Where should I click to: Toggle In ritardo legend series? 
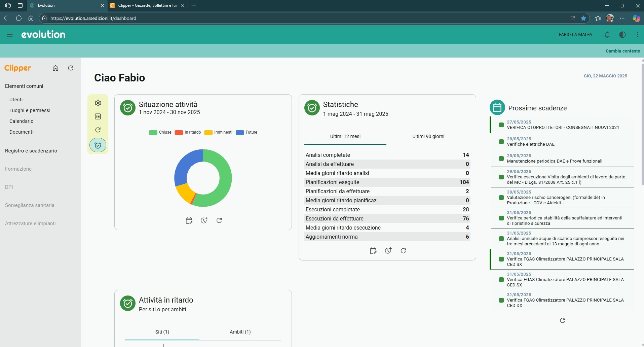pos(188,132)
